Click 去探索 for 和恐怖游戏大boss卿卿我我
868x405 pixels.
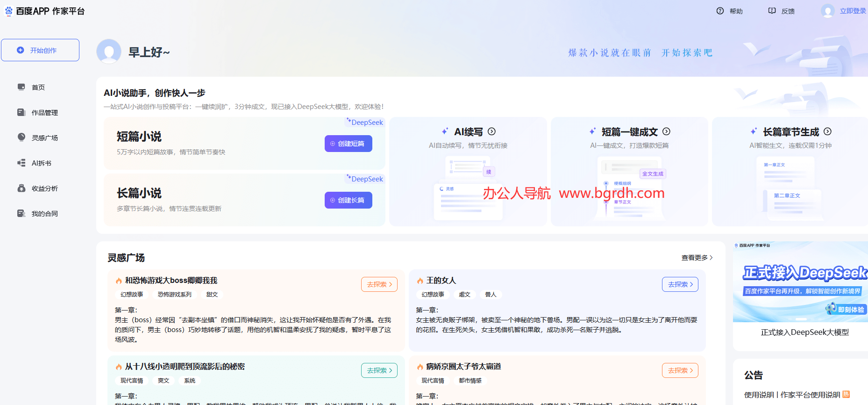coord(379,284)
